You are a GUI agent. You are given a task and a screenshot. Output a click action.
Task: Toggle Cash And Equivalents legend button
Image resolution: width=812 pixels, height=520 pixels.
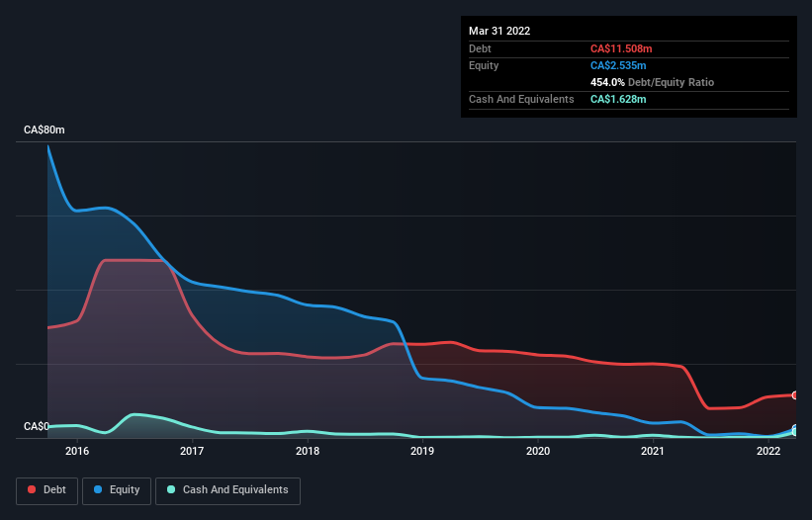[x=227, y=490]
